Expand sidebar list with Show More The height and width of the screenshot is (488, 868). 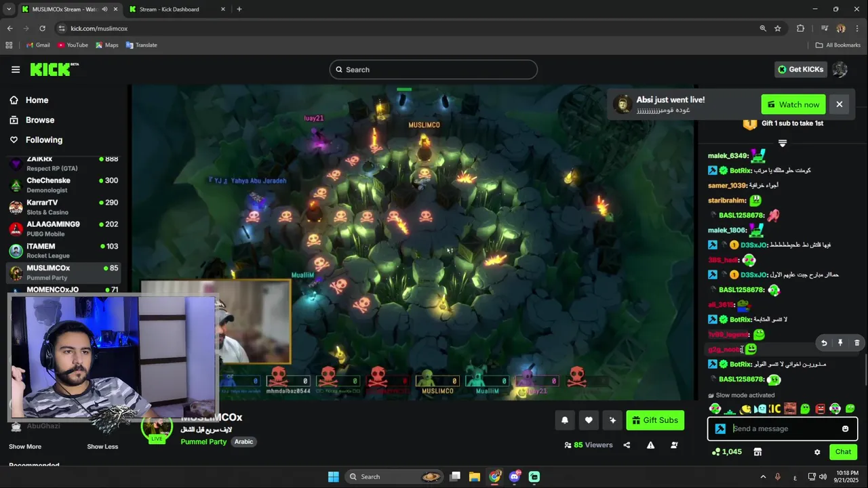tap(25, 447)
